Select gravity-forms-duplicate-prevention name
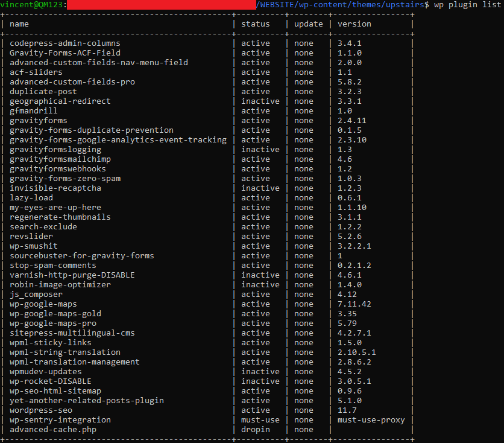This screenshot has height=443, width=504. 91,130
